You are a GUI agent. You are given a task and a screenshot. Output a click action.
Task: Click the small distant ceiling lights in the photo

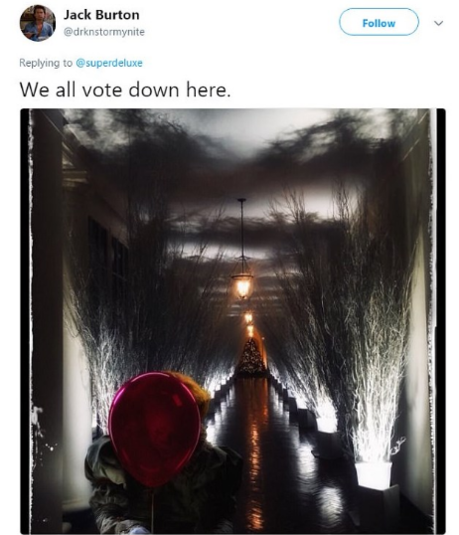(x=249, y=324)
